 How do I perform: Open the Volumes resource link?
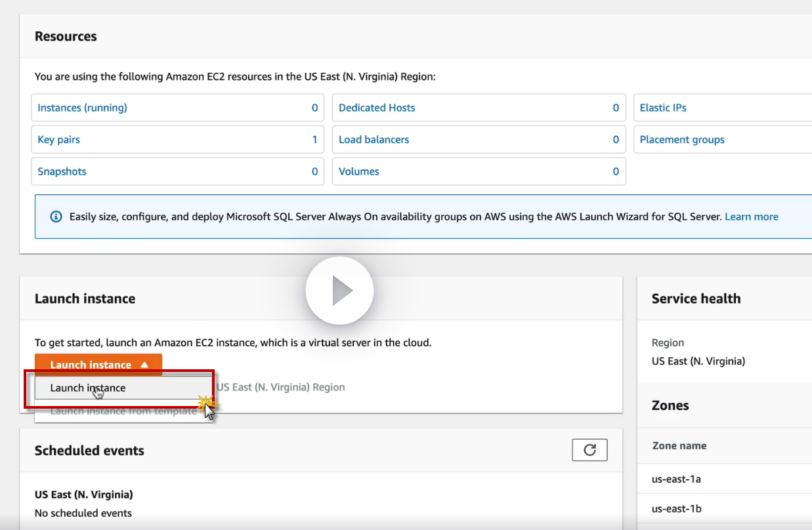click(x=359, y=172)
